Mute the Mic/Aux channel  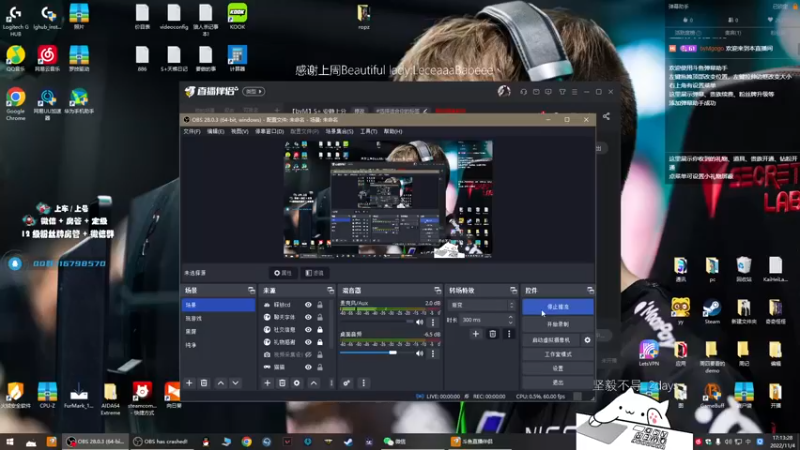(419, 322)
